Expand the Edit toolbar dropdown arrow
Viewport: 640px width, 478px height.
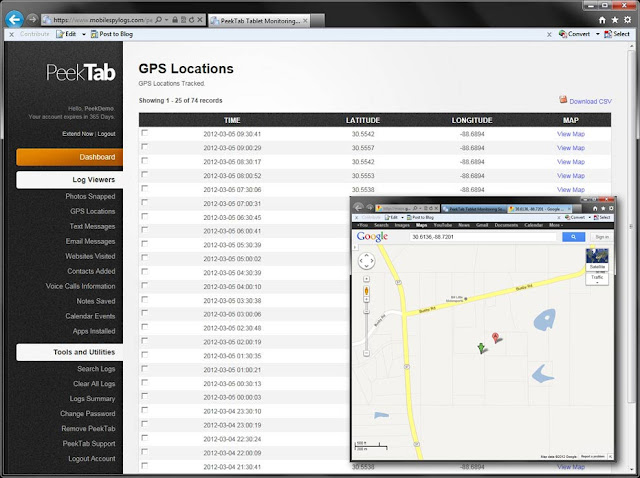[x=84, y=34]
